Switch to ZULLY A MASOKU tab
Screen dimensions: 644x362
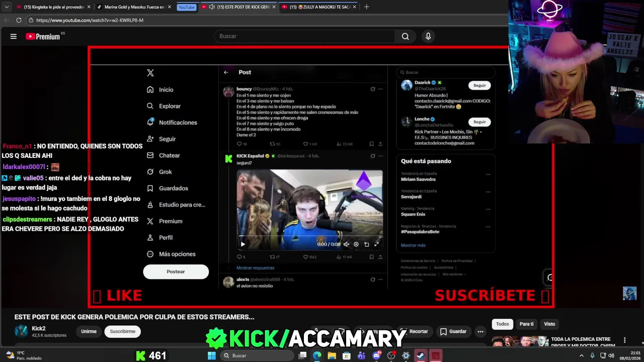click(319, 7)
